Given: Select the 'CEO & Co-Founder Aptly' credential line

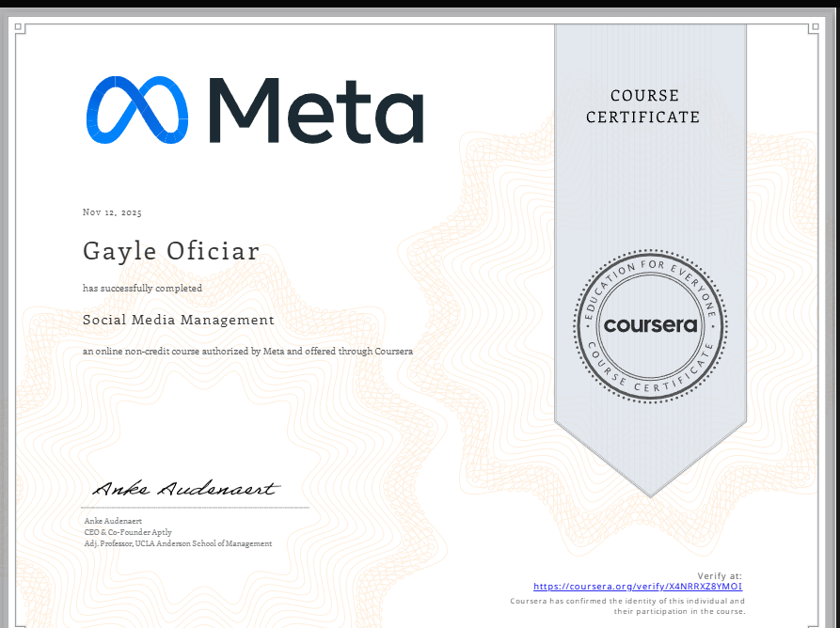Looking at the screenshot, I should coord(128,531).
